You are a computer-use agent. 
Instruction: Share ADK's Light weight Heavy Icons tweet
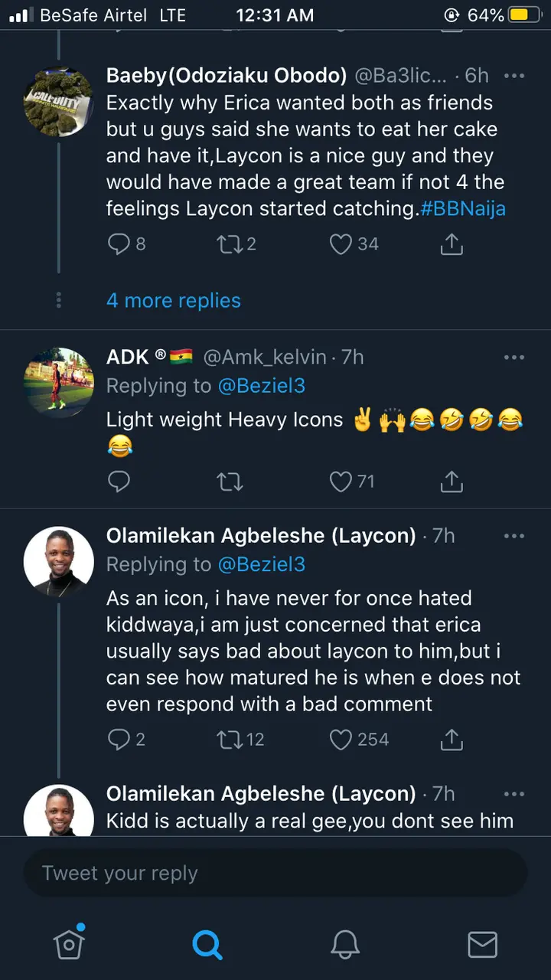point(452,482)
